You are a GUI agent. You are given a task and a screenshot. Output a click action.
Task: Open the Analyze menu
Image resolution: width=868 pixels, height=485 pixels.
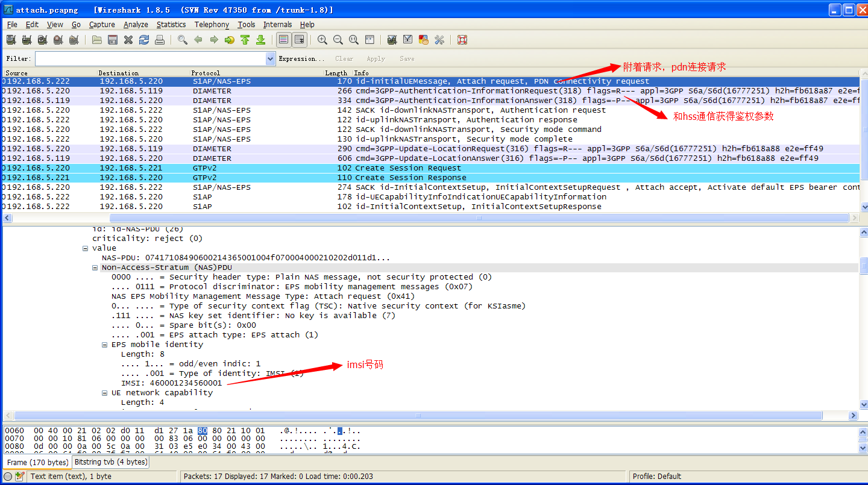point(136,25)
